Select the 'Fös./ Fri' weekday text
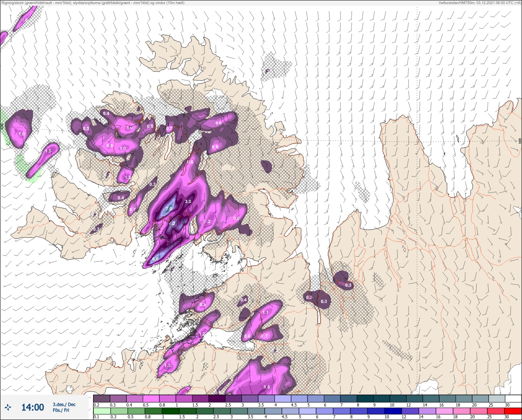 pos(61,410)
